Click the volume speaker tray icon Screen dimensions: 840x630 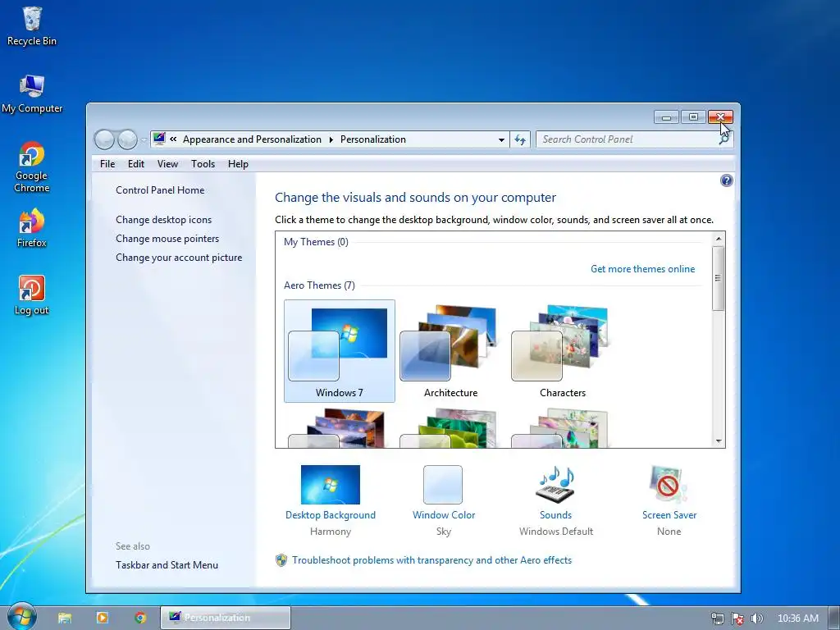756,619
